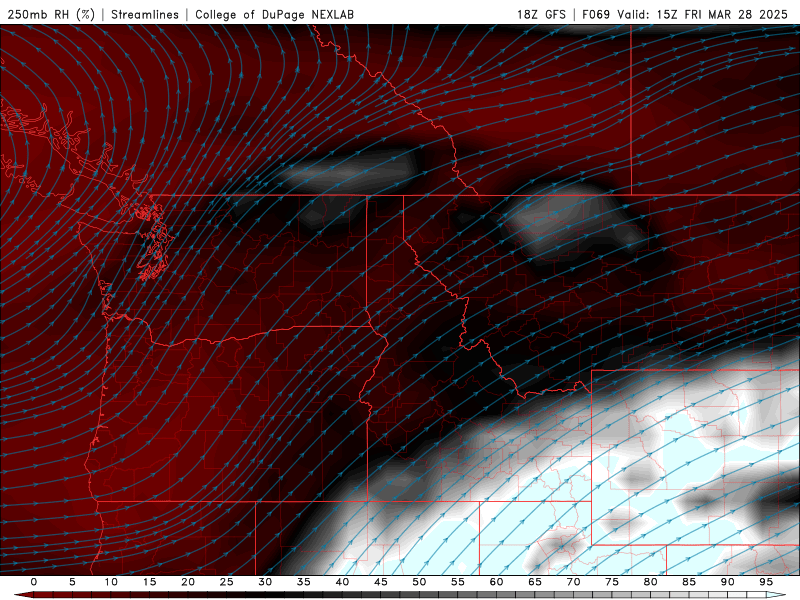The image size is (800, 600).
Task: Click the colorbar tick label "55"
Action: [x=458, y=582]
